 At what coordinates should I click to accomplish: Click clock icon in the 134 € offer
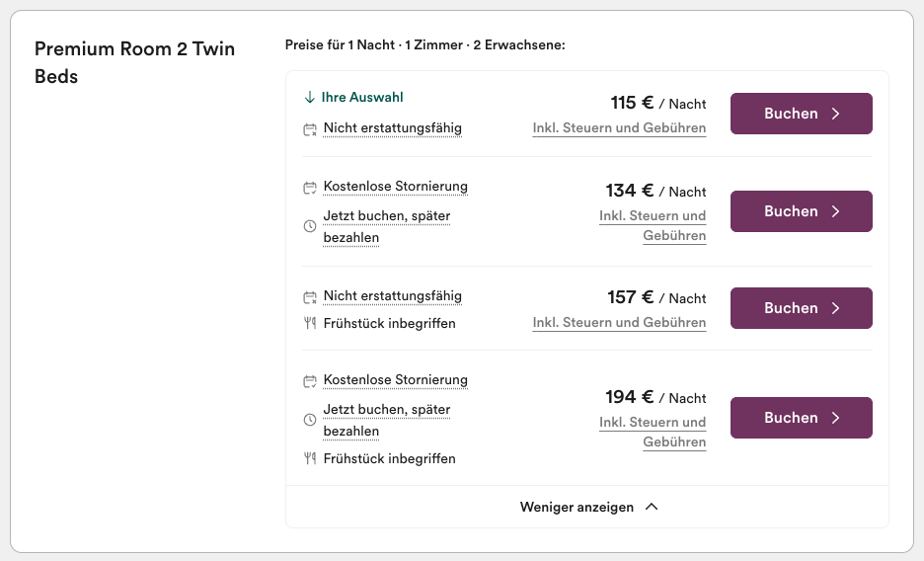(310, 226)
